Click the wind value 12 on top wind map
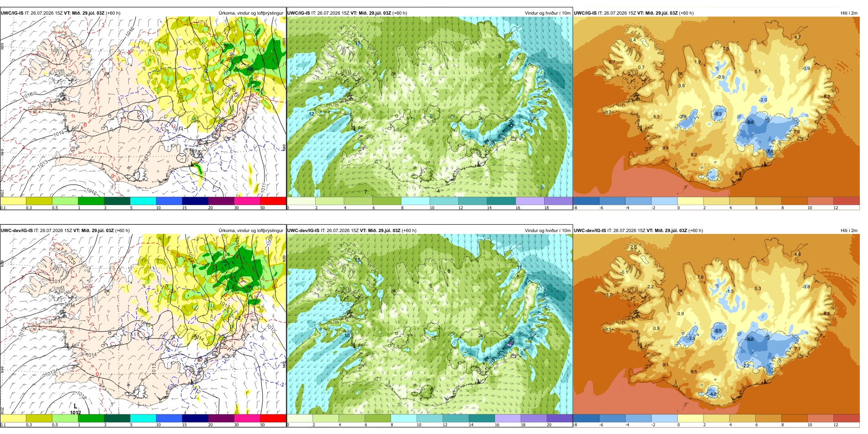This screenshot has width=868, height=434. click(x=312, y=114)
